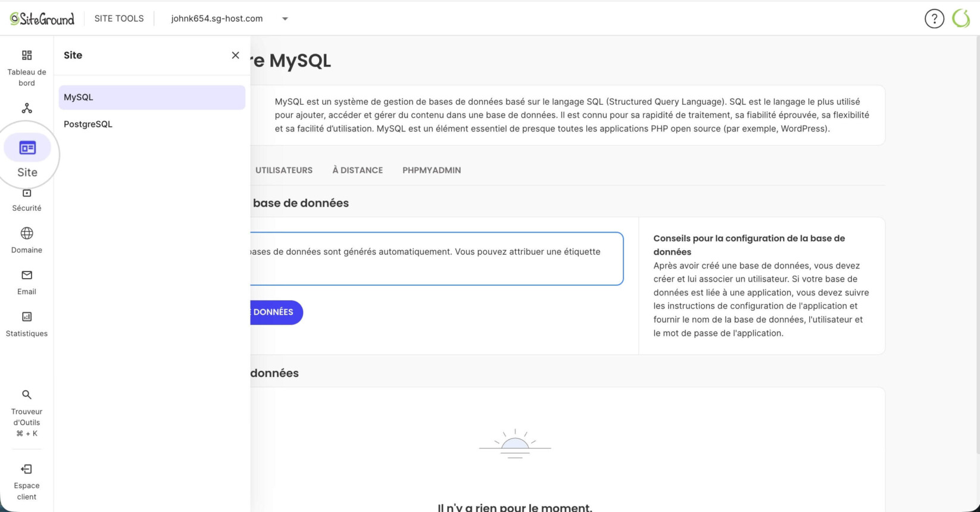Open Trouveur d'Outils search icon

[27, 395]
